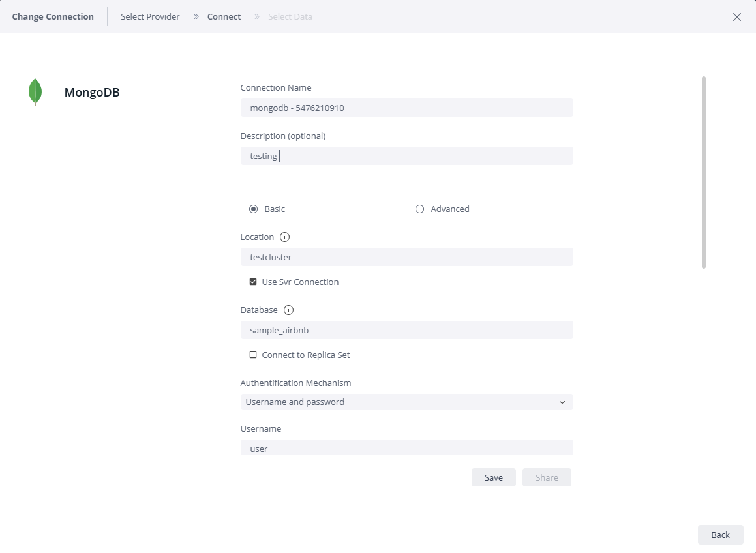Viewport: 756px width, 553px height.
Task: Uncheck Use Svr Connection checkbox
Action: pos(252,282)
